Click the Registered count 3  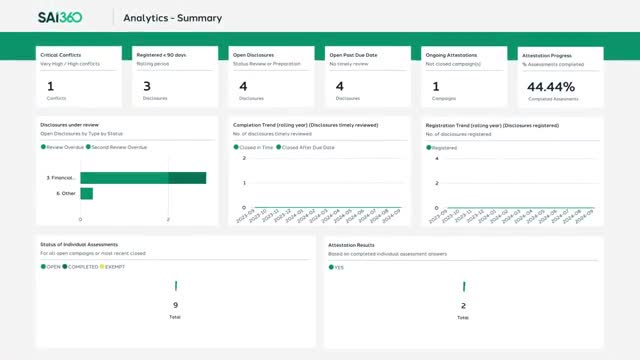[147, 86]
